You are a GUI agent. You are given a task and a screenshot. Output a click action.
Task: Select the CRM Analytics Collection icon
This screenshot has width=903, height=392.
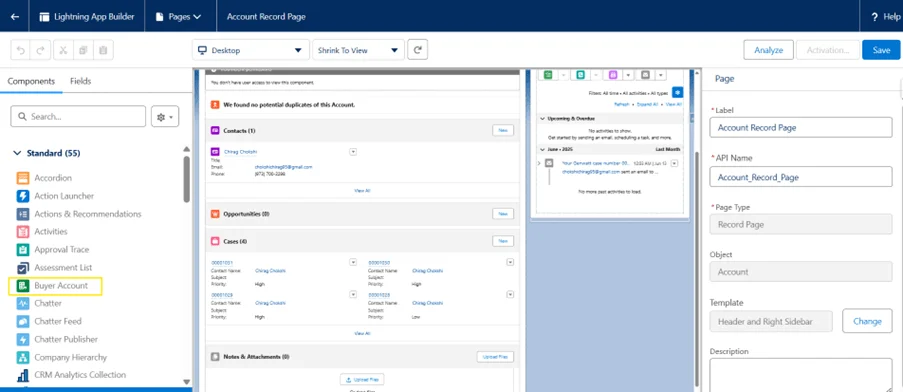pos(23,375)
